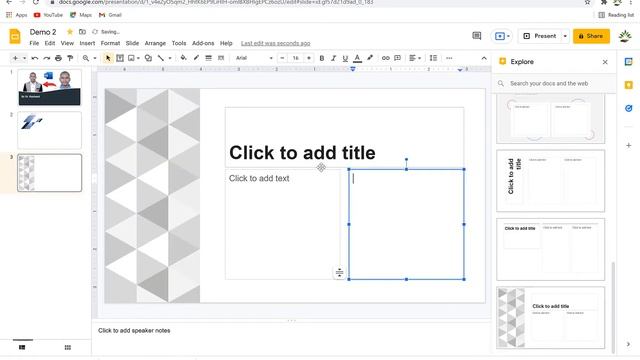Click to add speaker notes

134,331
